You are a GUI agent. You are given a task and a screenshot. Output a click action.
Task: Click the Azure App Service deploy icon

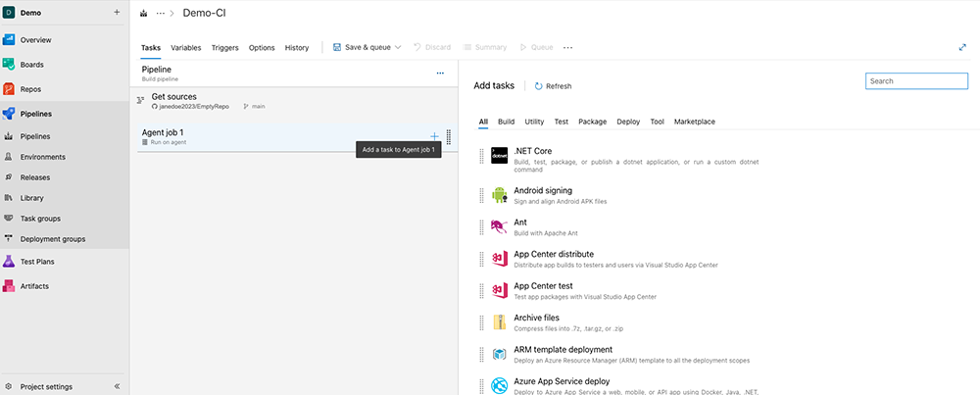point(499,385)
